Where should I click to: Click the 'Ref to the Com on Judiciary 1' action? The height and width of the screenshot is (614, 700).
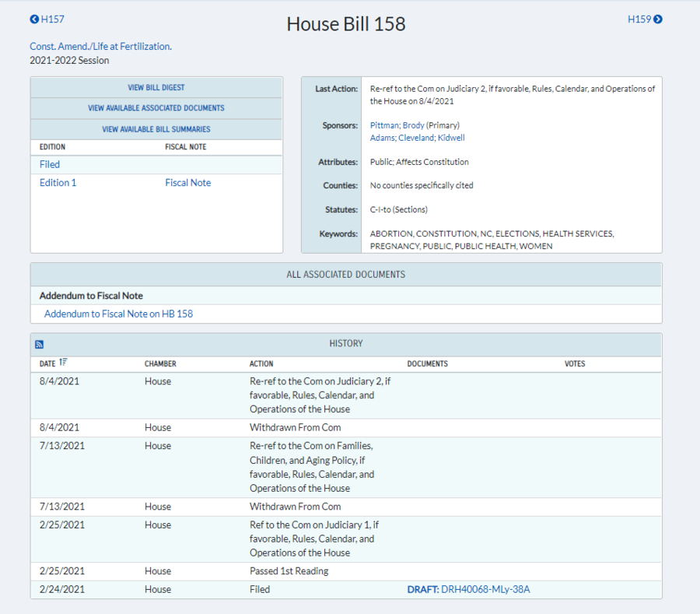coord(314,539)
